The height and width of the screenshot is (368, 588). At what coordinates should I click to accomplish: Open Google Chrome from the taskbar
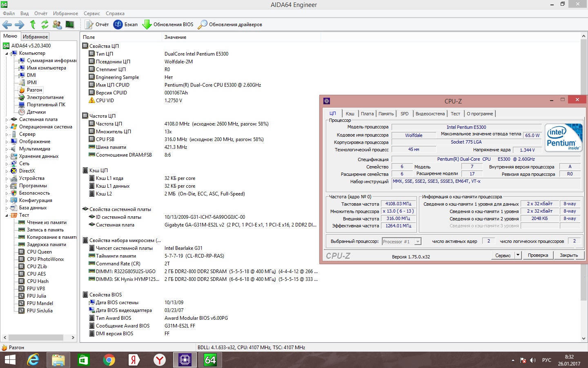click(109, 360)
